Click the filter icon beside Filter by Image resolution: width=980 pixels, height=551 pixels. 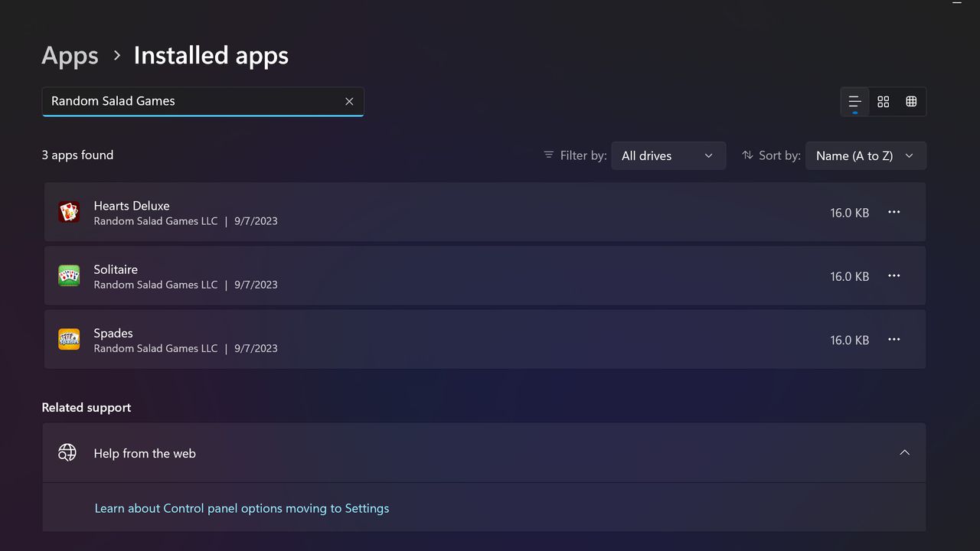coord(548,155)
